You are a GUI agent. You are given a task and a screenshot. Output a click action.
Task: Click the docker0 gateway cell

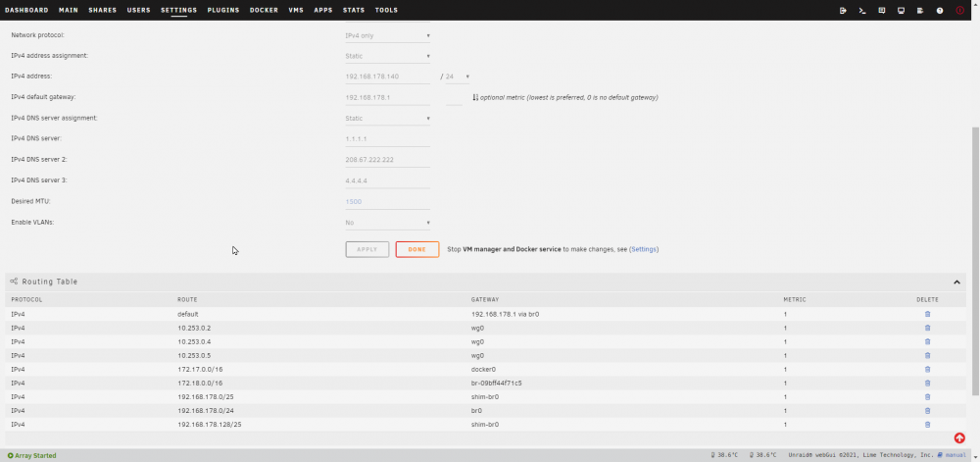tap(483, 369)
